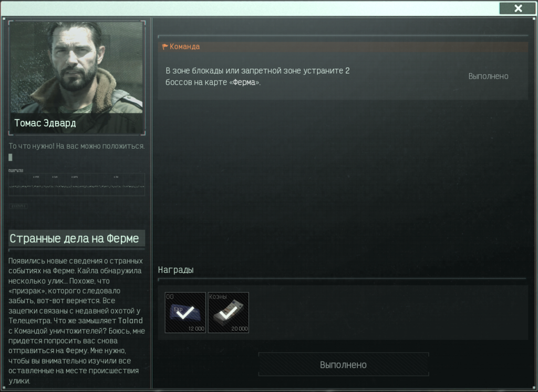Click the checkmark on the EXP reward
Screen dimensions: 538x392
pos(185,312)
